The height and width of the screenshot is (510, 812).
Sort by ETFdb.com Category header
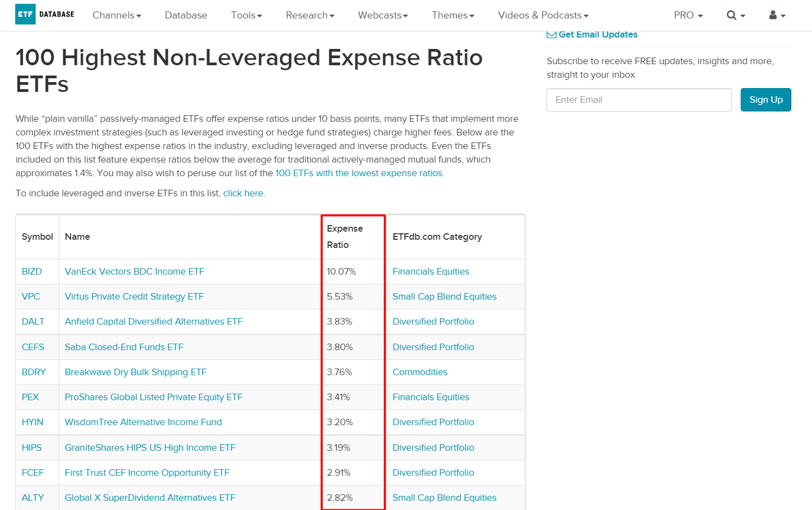tap(438, 237)
